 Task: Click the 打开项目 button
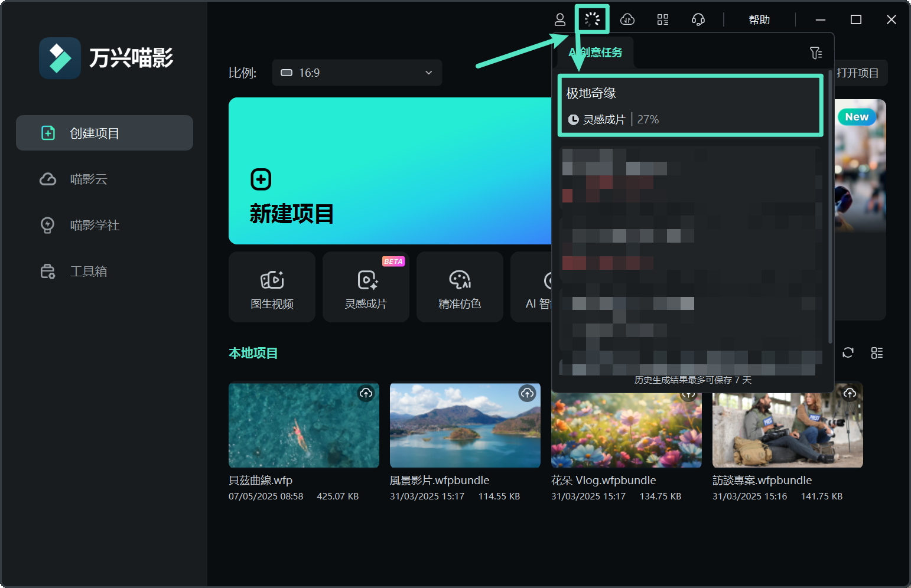pyautogui.click(x=858, y=73)
